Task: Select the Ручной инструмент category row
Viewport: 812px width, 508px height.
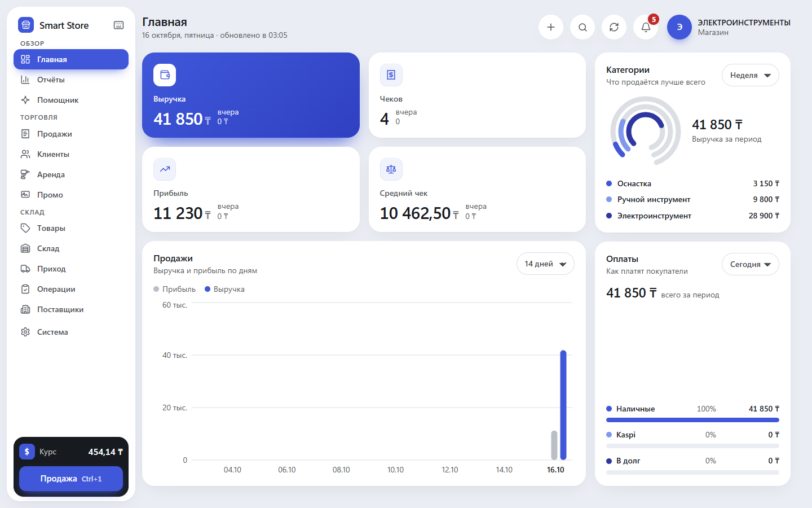Action: pyautogui.click(x=692, y=199)
